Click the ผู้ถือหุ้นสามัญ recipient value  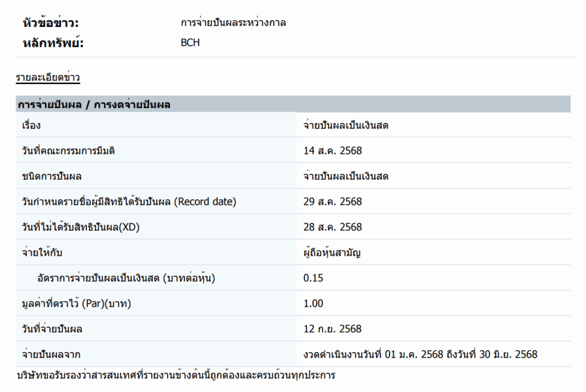[332, 252]
